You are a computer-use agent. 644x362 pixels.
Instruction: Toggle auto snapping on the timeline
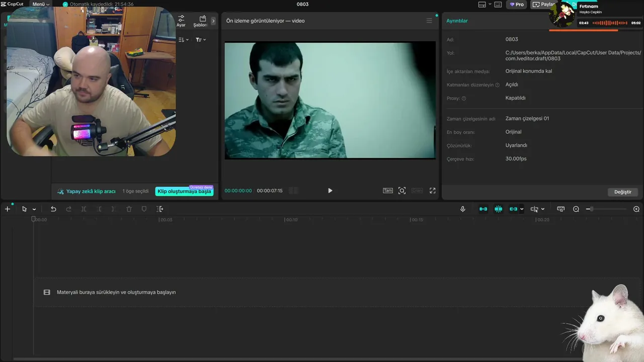coord(499,209)
